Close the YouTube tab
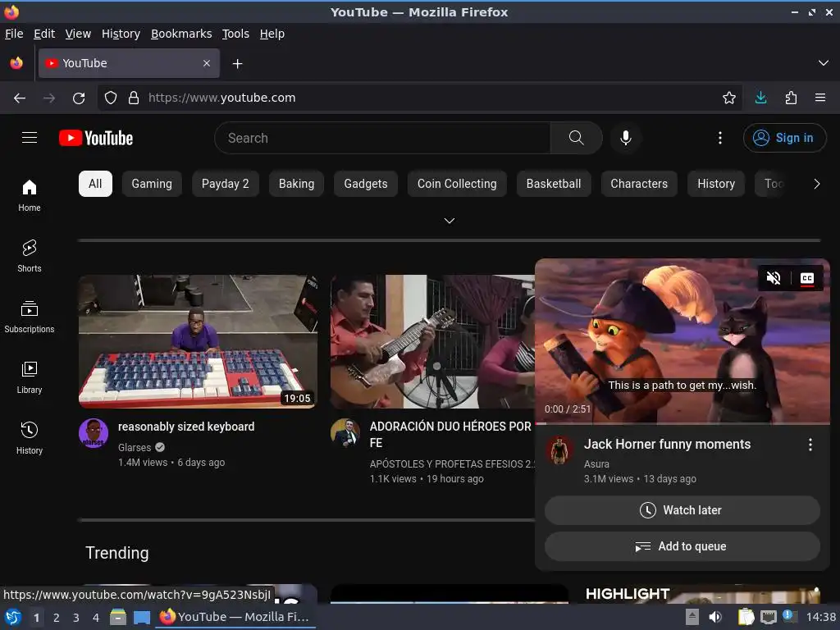 (207, 63)
